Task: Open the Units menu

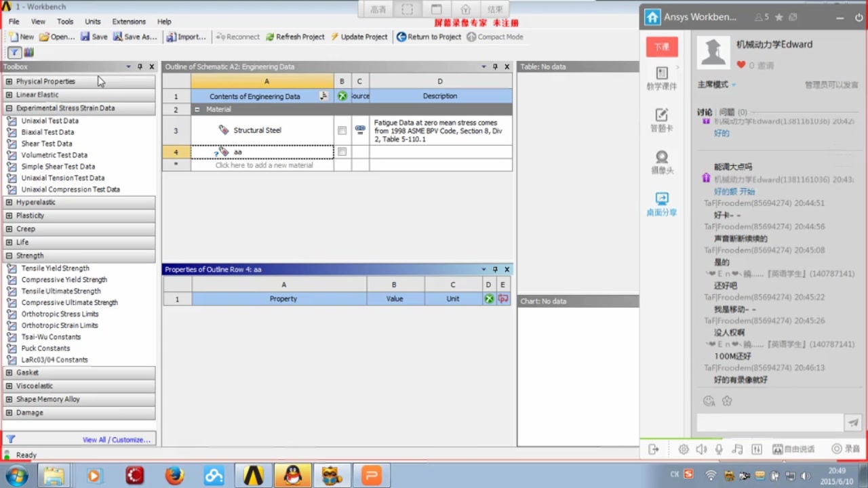Action: (92, 21)
